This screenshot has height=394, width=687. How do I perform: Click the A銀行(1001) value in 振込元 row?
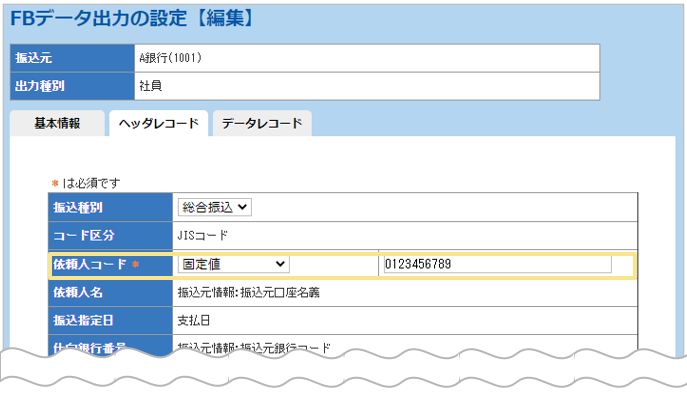tap(170, 58)
